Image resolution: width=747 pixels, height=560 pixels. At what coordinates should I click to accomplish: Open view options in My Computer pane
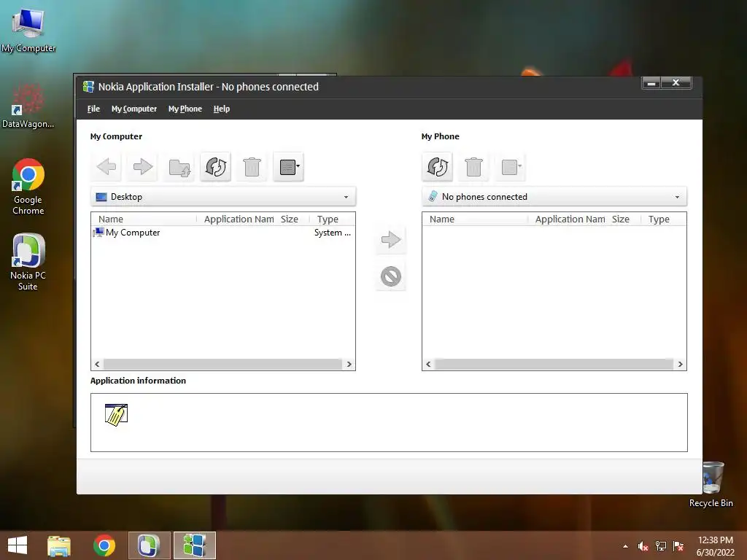point(289,167)
